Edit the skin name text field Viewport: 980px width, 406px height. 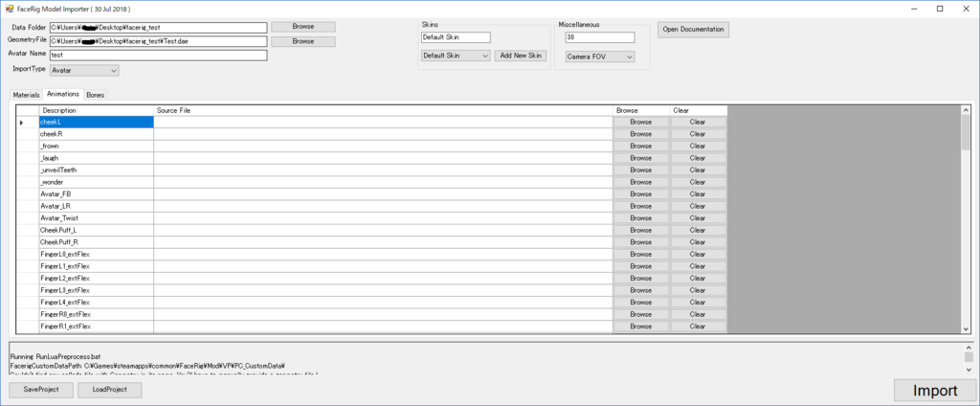click(x=456, y=37)
